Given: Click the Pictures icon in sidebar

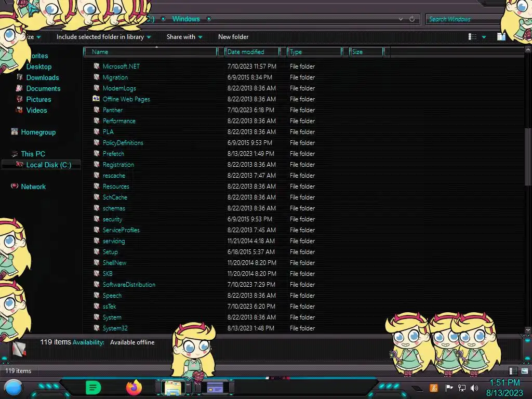Looking at the screenshot, I should coord(20,99).
